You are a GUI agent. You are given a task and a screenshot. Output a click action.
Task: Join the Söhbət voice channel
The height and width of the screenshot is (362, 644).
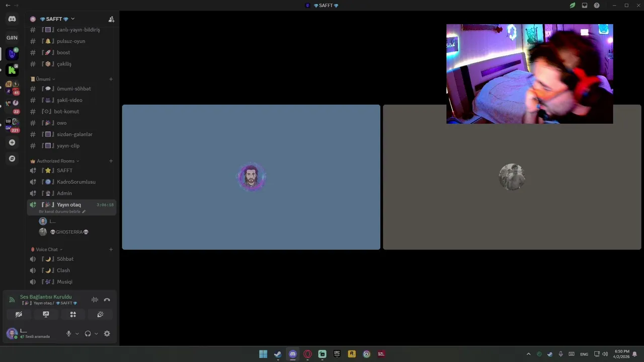click(71, 259)
